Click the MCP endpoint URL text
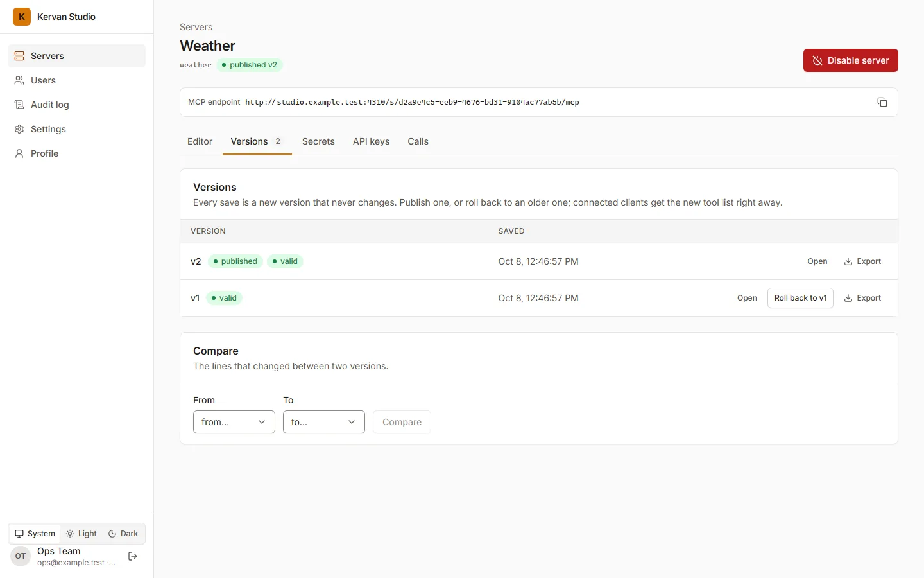 click(412, 102)
